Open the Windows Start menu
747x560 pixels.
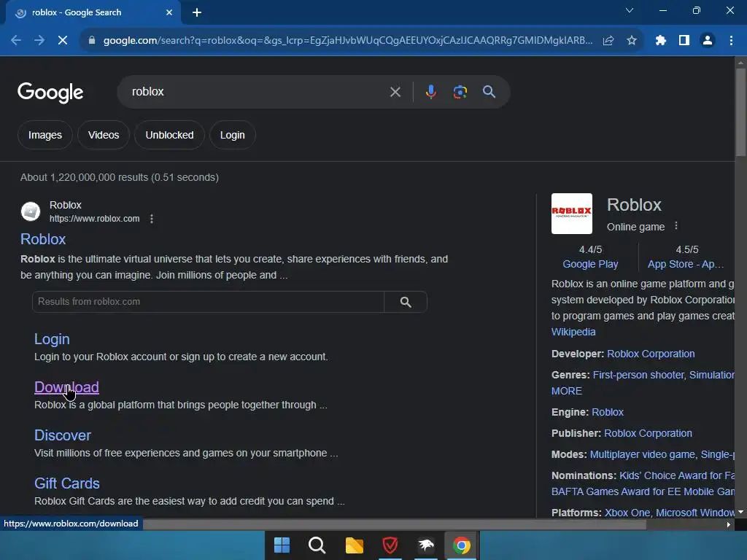point(282,545)
